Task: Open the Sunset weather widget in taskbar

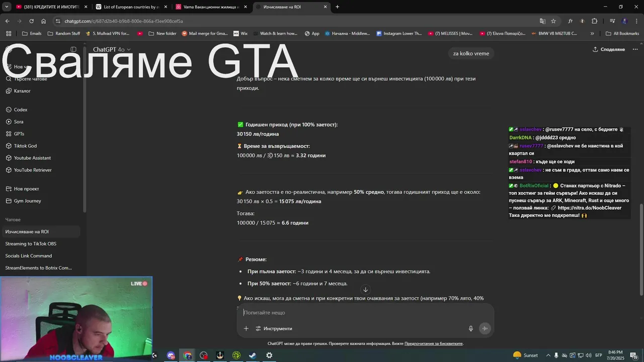Action: click(x=525, y=355)
